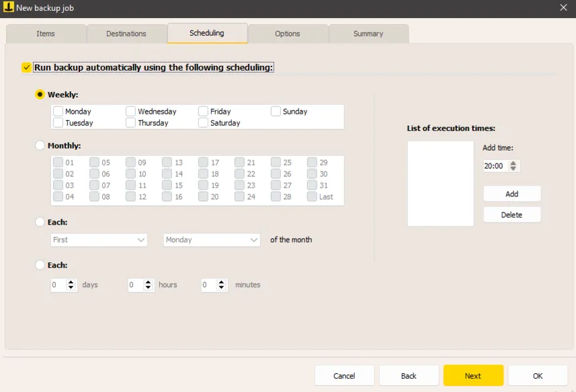Tick monthly day 08 checkbox
The height and width of the screenshot is (392, 576).
94,196
